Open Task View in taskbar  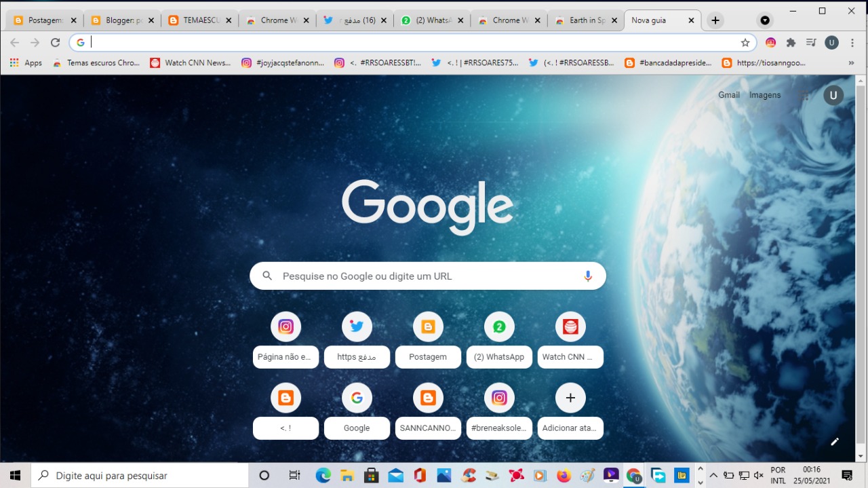coord(294,475)
